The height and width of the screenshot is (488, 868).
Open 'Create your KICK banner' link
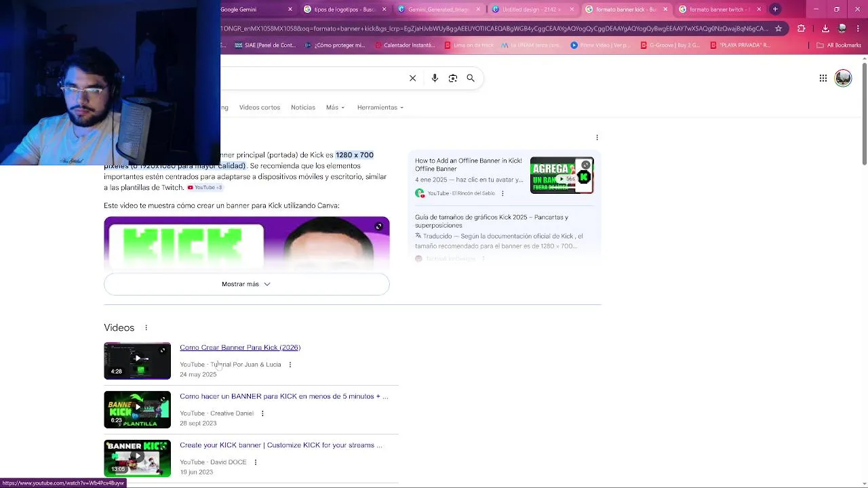coord(281,445)
